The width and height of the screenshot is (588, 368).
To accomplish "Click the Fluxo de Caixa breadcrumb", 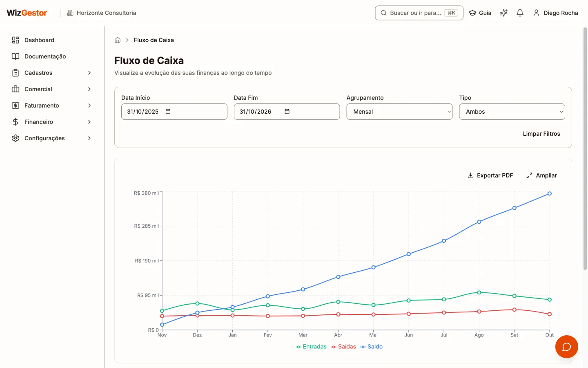I will pos(154,40).
